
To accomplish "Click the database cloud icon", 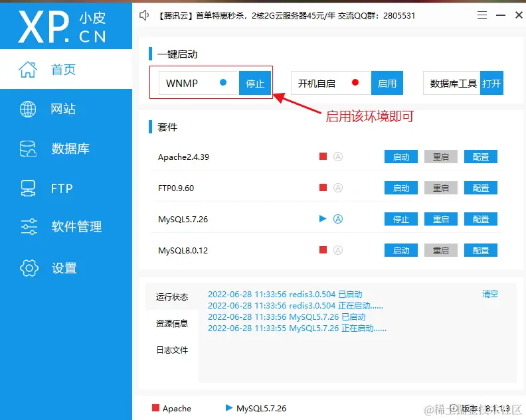I will click(x=28, y=149).
